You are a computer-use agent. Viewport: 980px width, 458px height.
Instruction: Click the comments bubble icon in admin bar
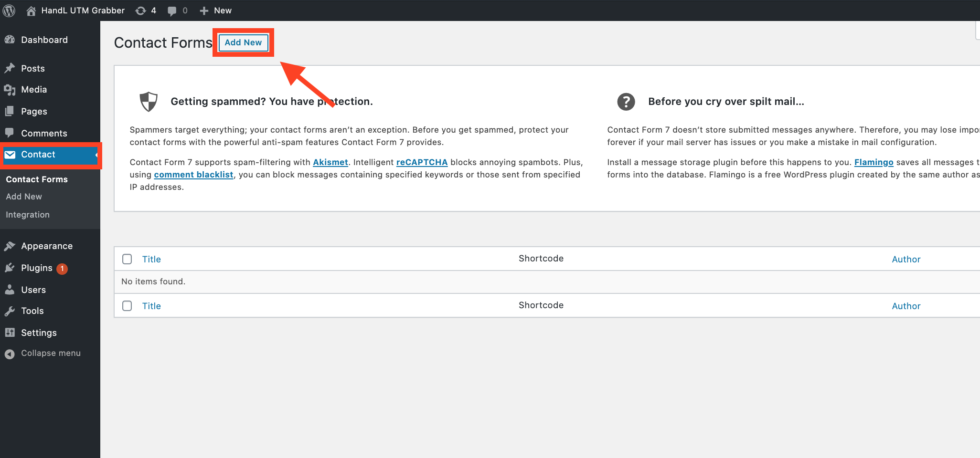tap(172, 10)
